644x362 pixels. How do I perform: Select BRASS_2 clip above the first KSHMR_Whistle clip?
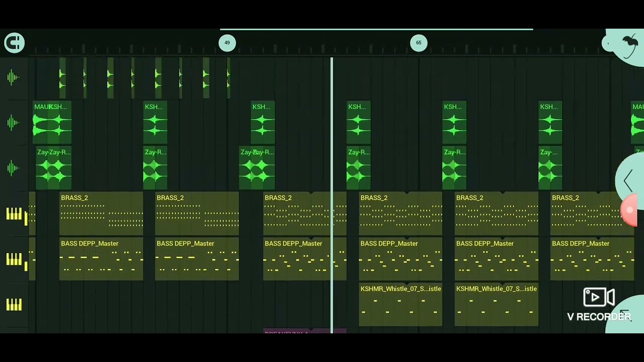(400, 214)
